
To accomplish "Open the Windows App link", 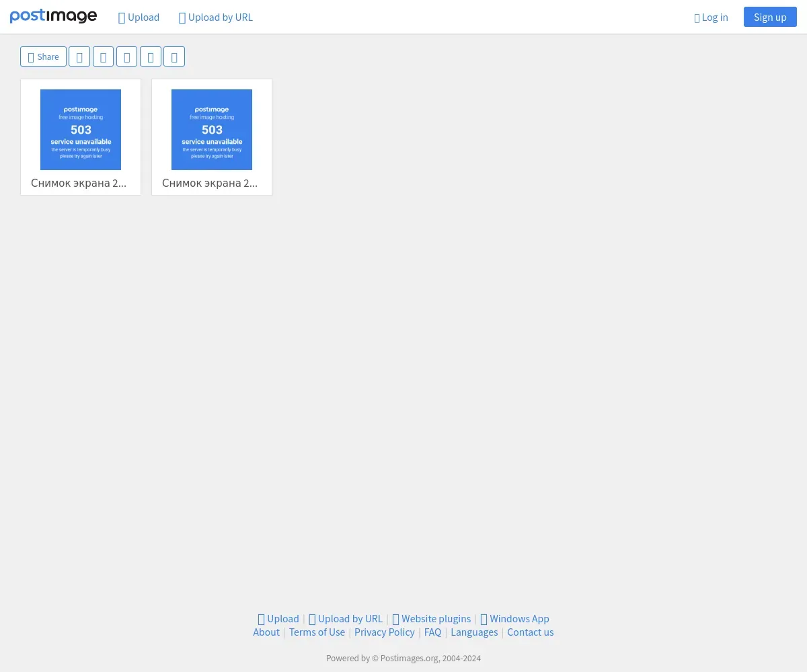I will [x=515, y=619].
